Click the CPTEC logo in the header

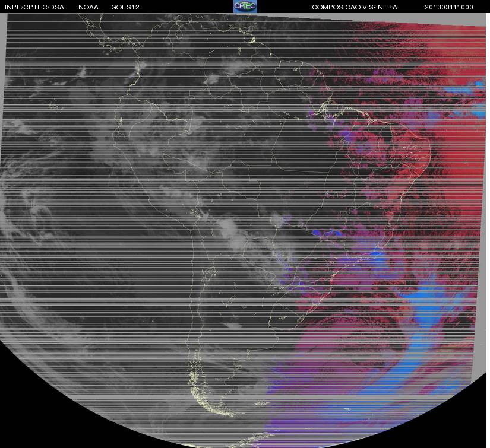(x=245, y=7)
